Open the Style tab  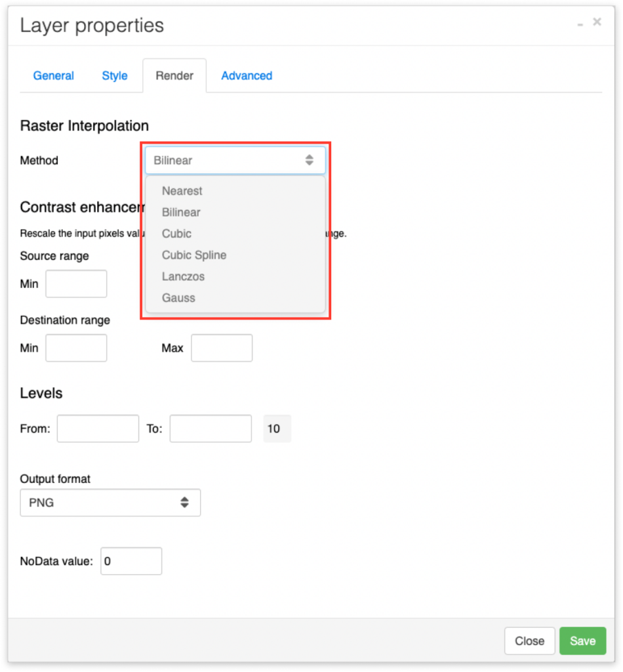115,75
